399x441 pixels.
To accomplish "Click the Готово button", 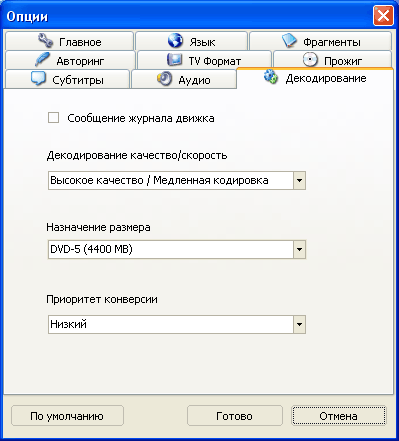I will click(235, 416).
